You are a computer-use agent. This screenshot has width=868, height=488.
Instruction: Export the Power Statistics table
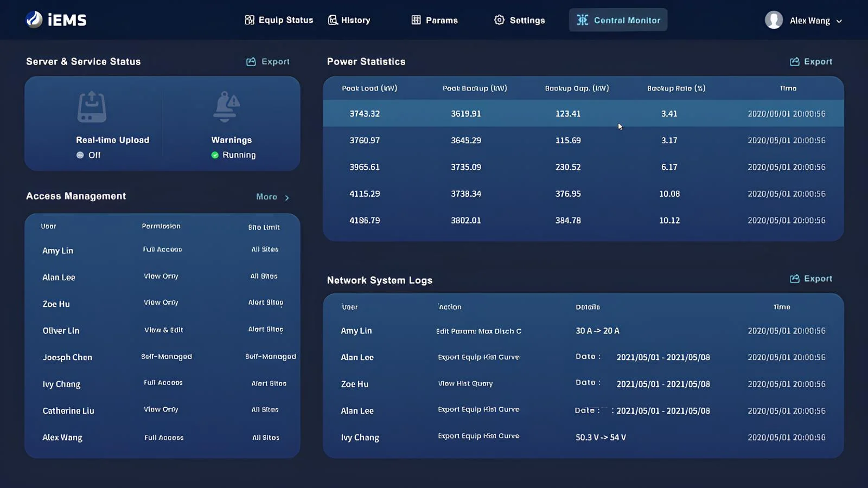coord(810,62)
